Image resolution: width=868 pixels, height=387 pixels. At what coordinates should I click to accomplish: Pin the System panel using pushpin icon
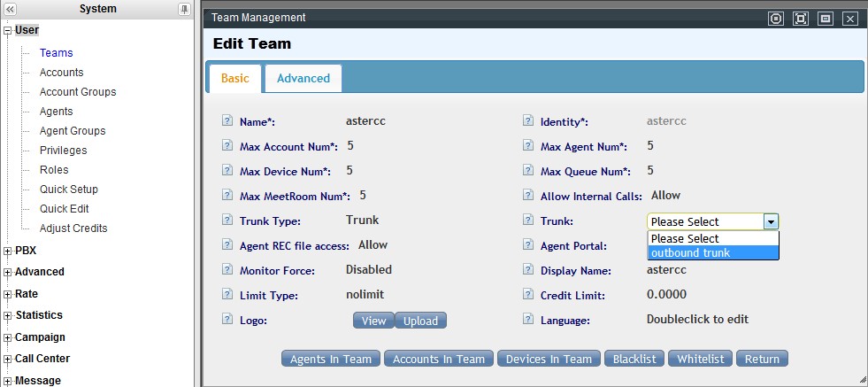184,9
